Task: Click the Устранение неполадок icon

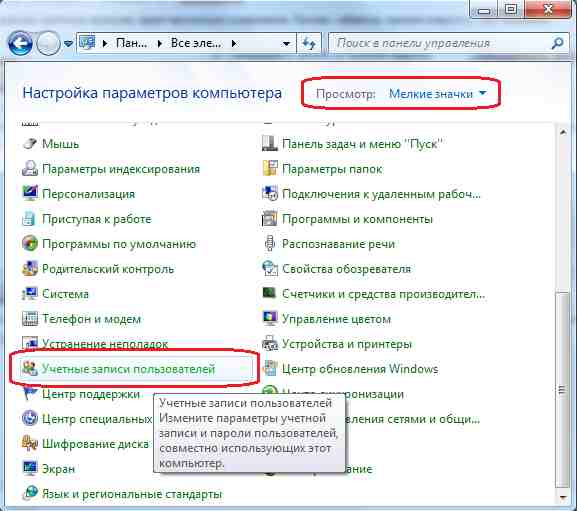Action: tap(29, 343)
